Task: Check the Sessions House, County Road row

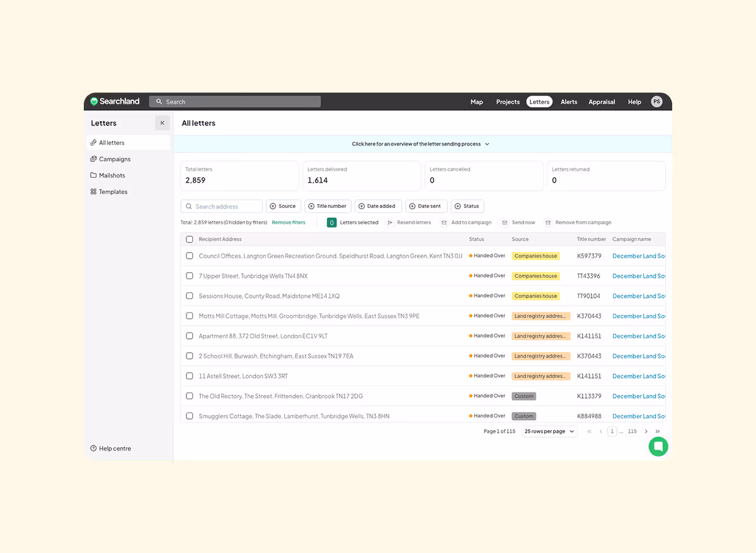Action: coord(190,296)
